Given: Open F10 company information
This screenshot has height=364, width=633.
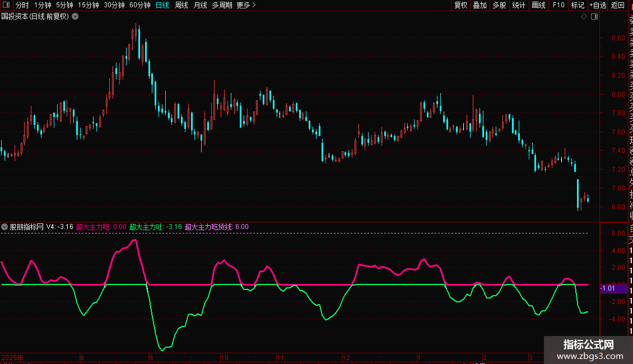Looking at the screenshot, I should click(558, 5).
